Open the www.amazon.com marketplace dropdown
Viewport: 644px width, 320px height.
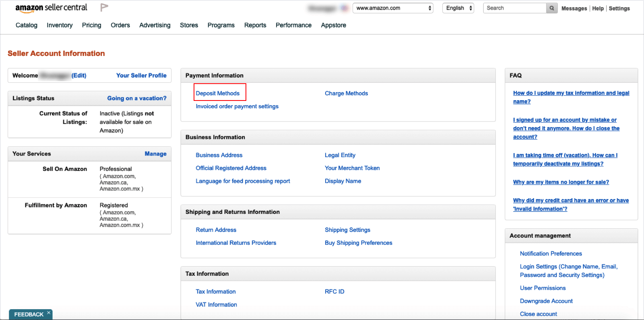coord(393,8)
